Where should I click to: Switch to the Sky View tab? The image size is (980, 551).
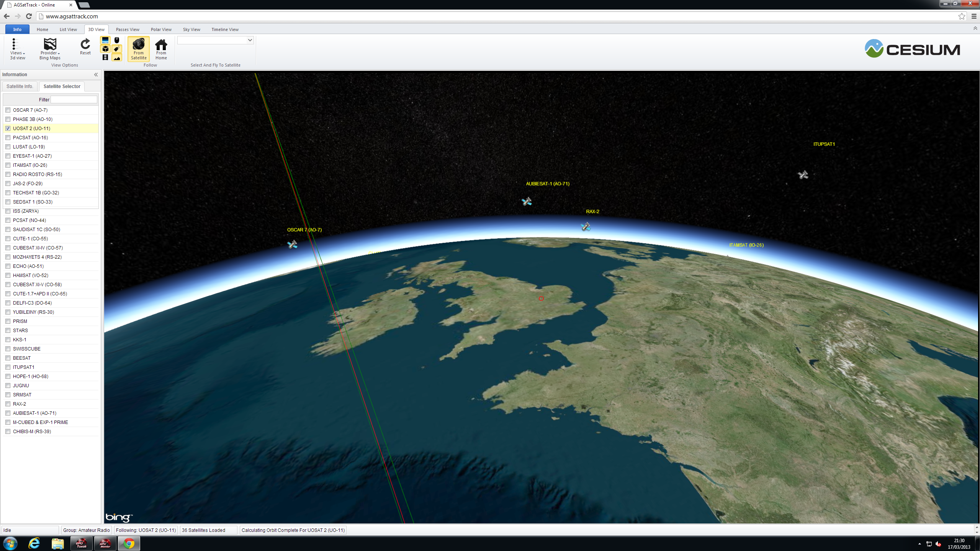click(191, 29)
